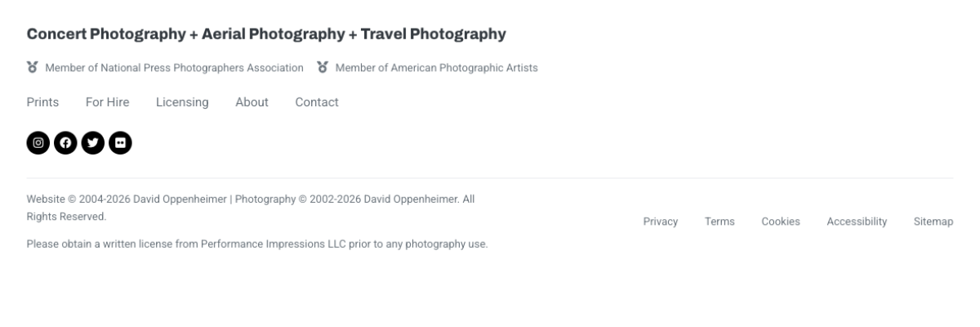Open the Sitemap link
This screenshot has height=327, width=980.
coord(933,222)
